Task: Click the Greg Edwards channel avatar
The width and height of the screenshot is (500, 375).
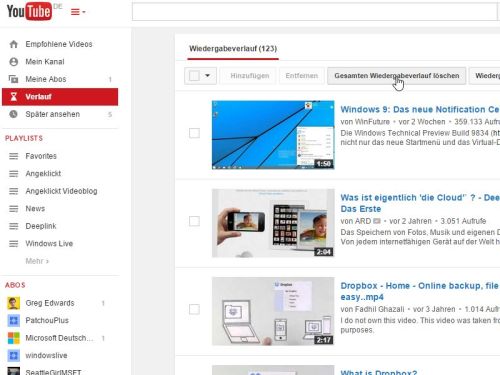Action: click(13, 303)
